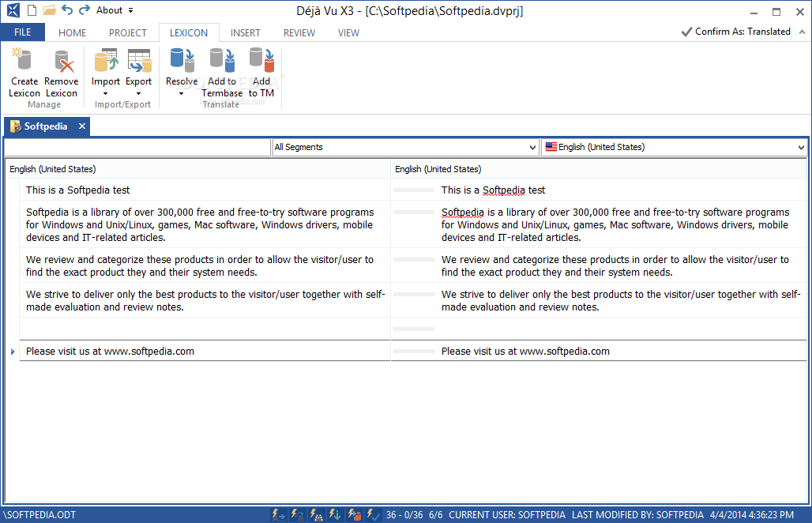Switch to the INSERT ribbon tab
812x523 pixels.
245,32
